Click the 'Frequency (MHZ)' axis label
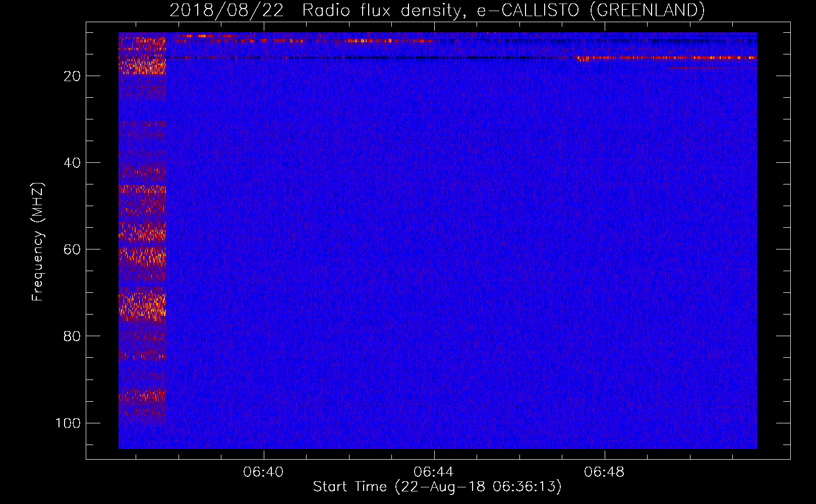 pos(38,242)
